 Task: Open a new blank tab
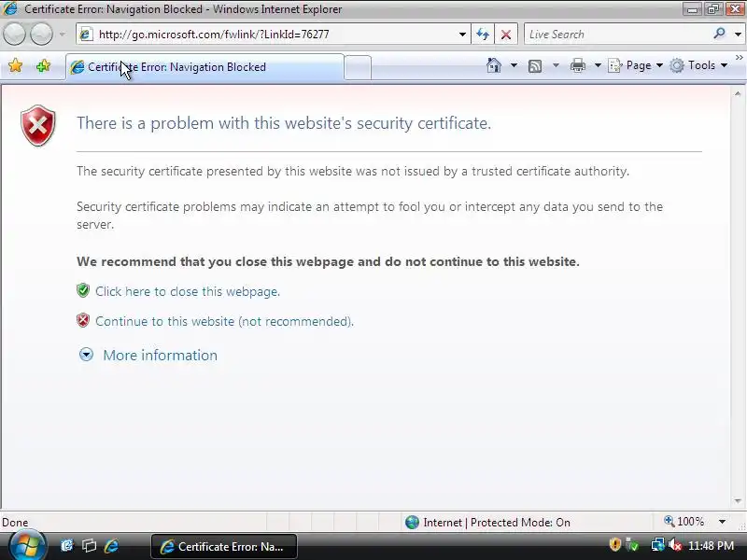tap(358, 67)
